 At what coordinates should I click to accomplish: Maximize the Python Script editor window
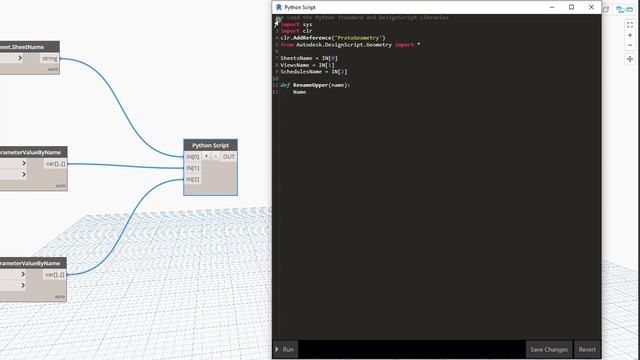571,7
